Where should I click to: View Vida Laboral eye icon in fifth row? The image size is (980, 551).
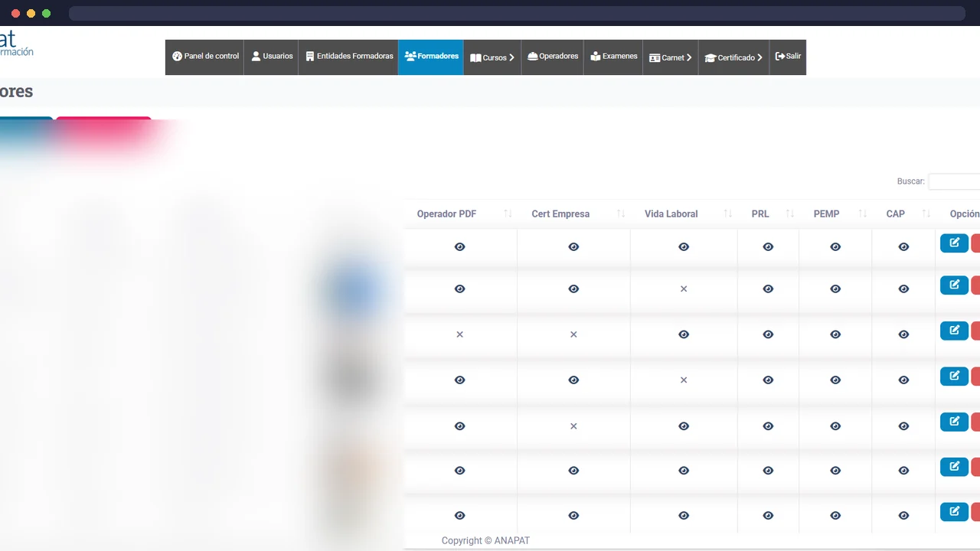pos(684,425)
